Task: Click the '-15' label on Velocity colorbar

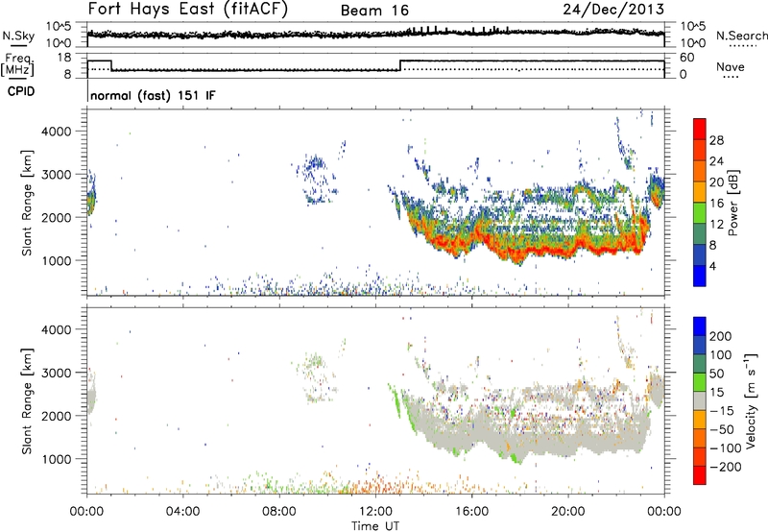Action: [722, 411]
